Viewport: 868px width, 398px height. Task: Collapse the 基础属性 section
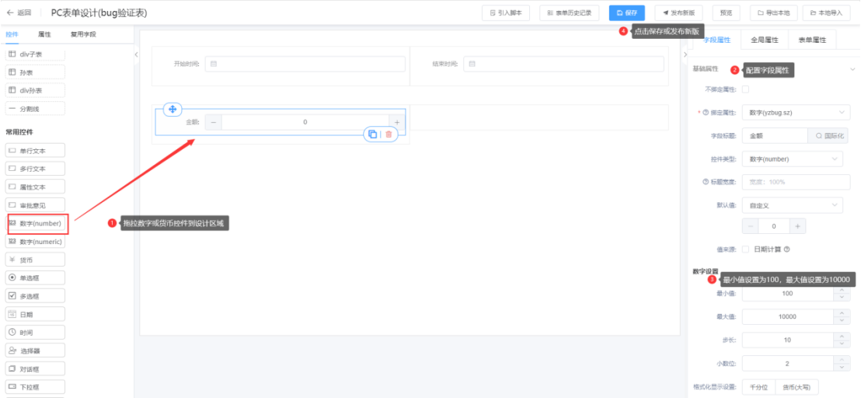pos(852,69)
